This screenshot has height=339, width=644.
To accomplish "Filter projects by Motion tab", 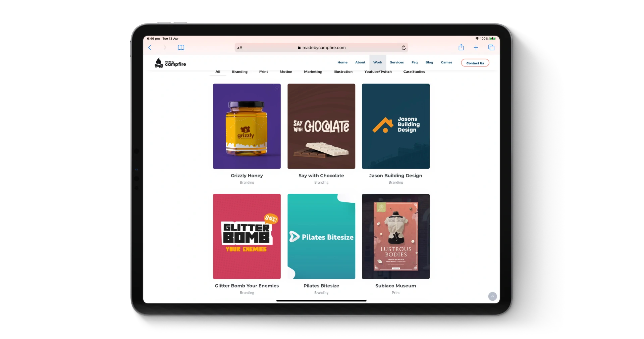I will pos(286,72).
